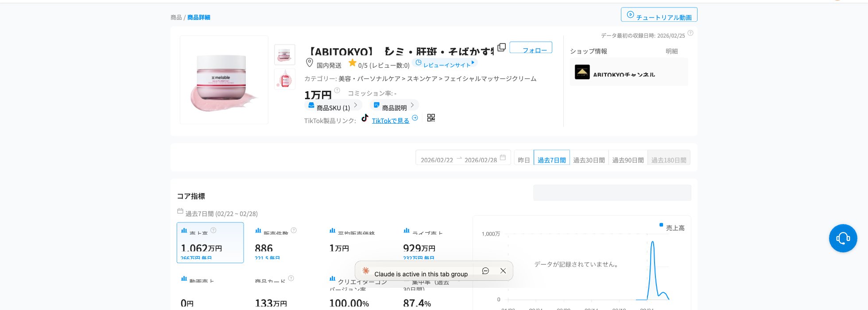Open the customer support headset button
This screenshot has height=310, width=868.
(x=843, y=238)
